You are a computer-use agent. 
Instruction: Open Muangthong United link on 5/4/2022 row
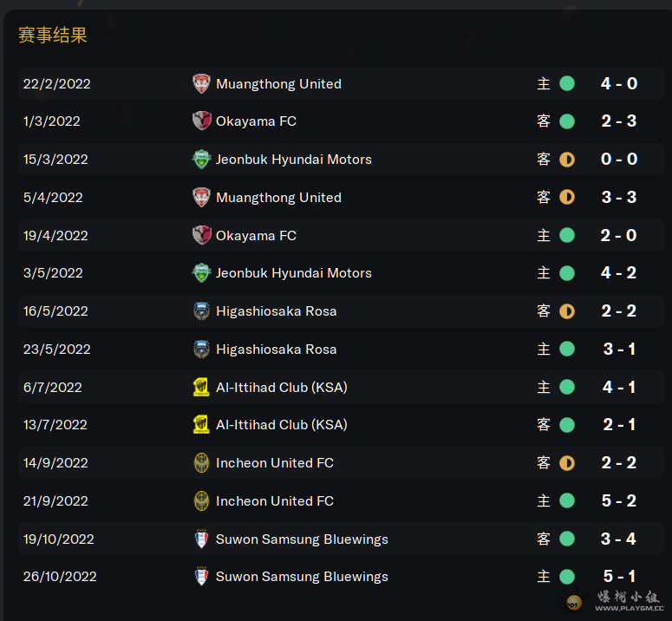278,198
